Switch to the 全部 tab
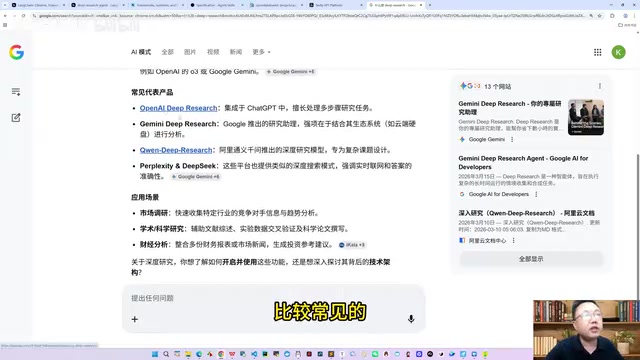This screenshot has width=640, height=360. [x=167, y=52]
